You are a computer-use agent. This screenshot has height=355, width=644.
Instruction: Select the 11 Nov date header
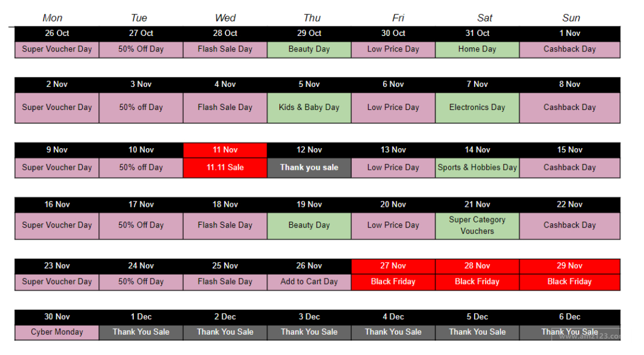pos(225,150)
